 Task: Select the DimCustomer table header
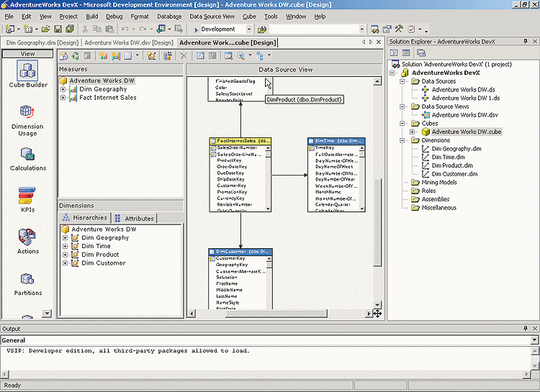pyautogui.click(x=240, y=252)
